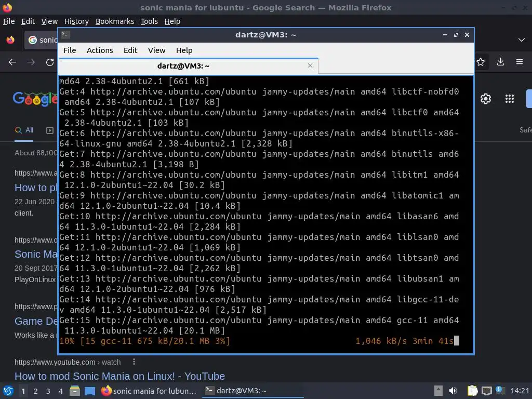This screenshot has height=399, width=532.
Task: Open the terminal Actions menu
Action: [x=100, y=50]
